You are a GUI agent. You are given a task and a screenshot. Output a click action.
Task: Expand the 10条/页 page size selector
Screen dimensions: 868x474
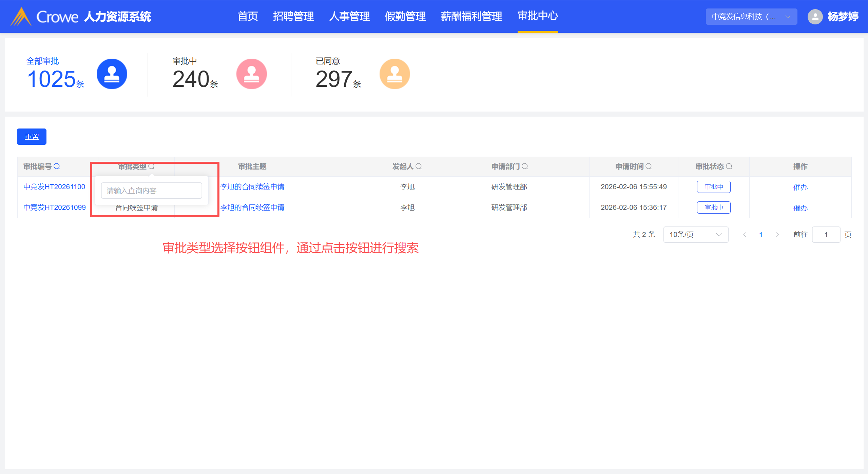click(695, 235)
